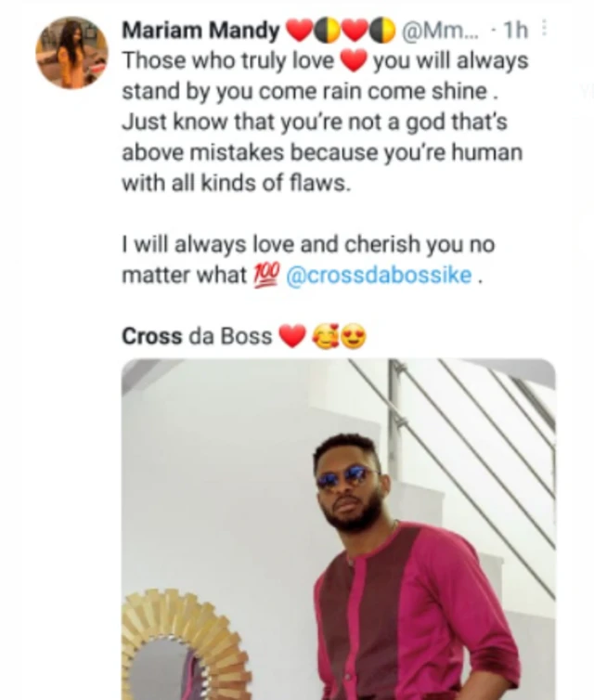Click the heart-eyes emoji
The width and height of the screenshot is (594, 700).
coord(354,337)
